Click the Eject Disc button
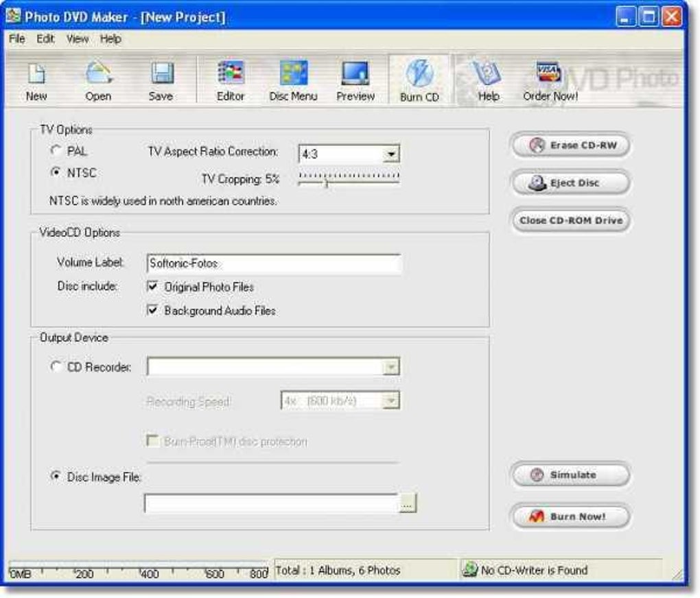The width and height of the screenshot is (700, 598). (x=571, y=183)
